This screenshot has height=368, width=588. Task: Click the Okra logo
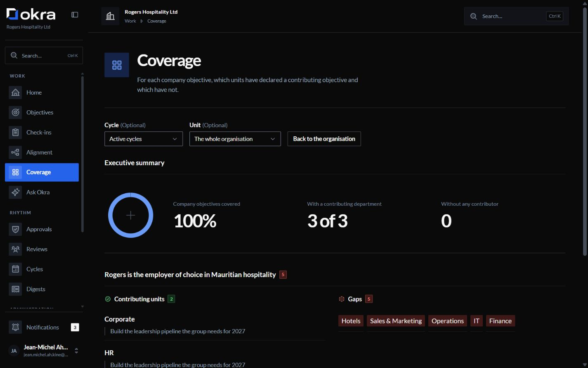(x=31, y=14)
